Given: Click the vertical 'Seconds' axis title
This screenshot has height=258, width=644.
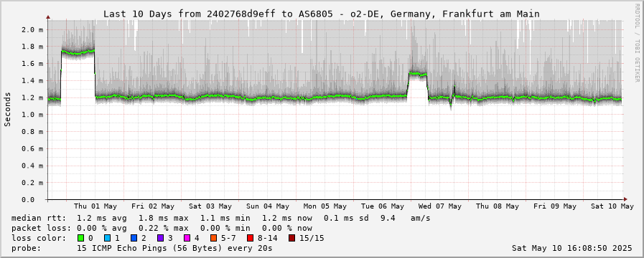Looking at the screenshot, I should pyautogui.click(x=8, y=109).
